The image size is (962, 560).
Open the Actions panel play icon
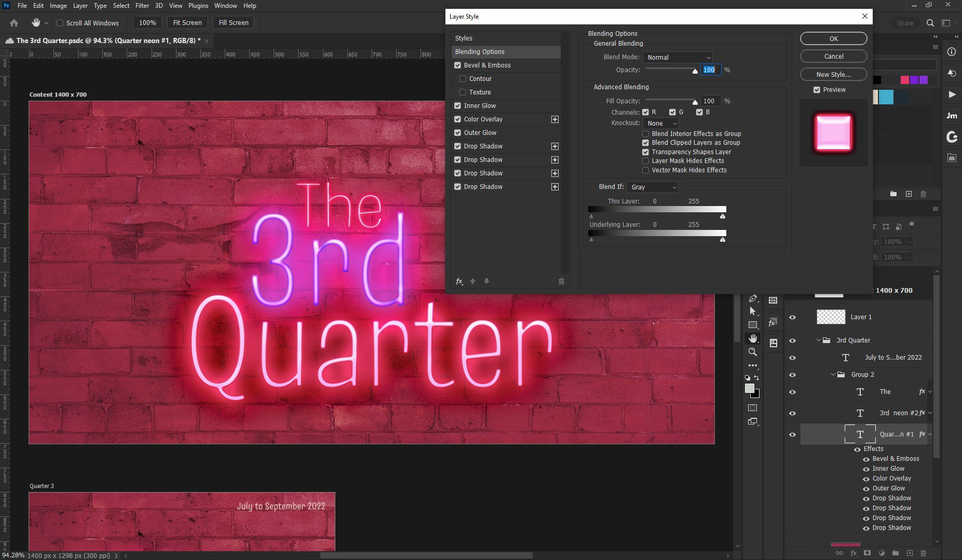pyautogui.click(x=952, y=94)
